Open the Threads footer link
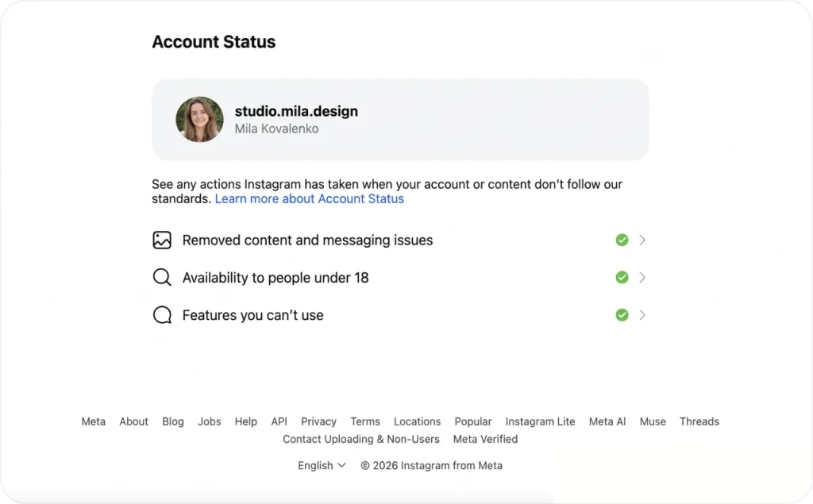 click(699, 421)
